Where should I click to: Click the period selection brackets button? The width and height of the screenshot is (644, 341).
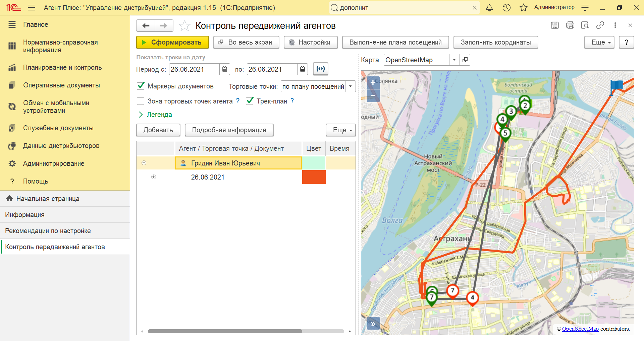321,69
